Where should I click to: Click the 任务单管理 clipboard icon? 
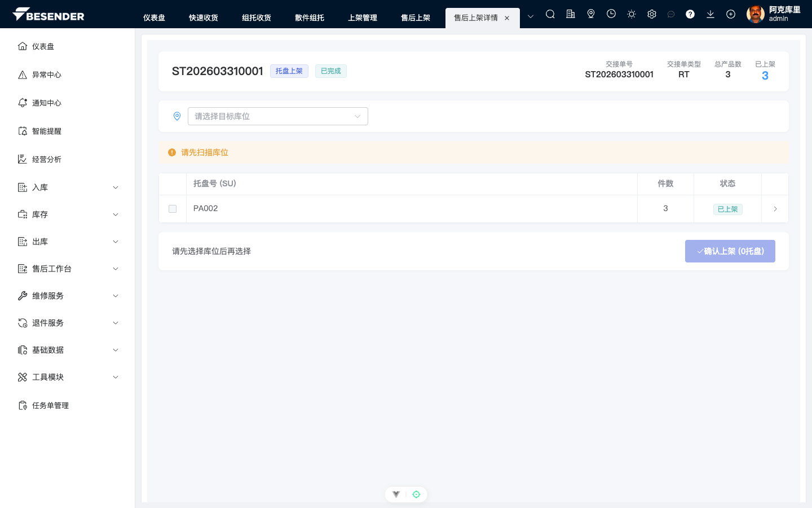[23, 405]
